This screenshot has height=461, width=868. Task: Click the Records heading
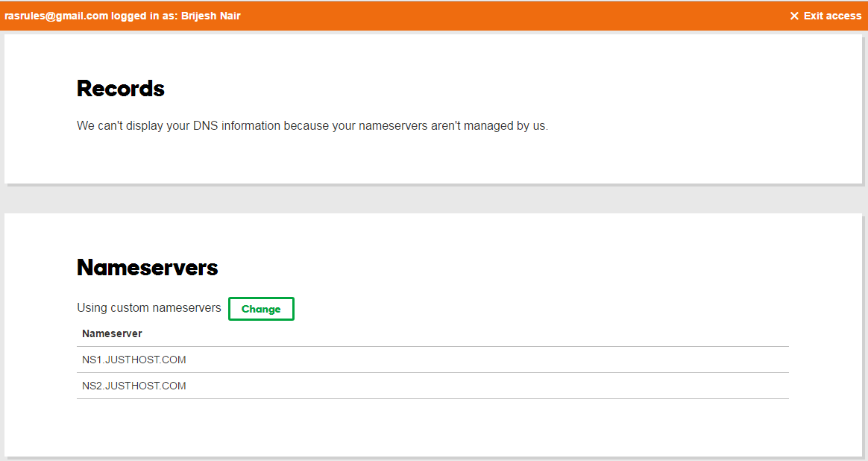(121, 89)
